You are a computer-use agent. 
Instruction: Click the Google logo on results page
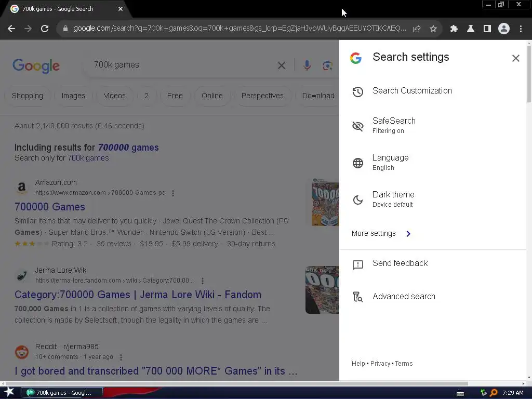(36, 66)
